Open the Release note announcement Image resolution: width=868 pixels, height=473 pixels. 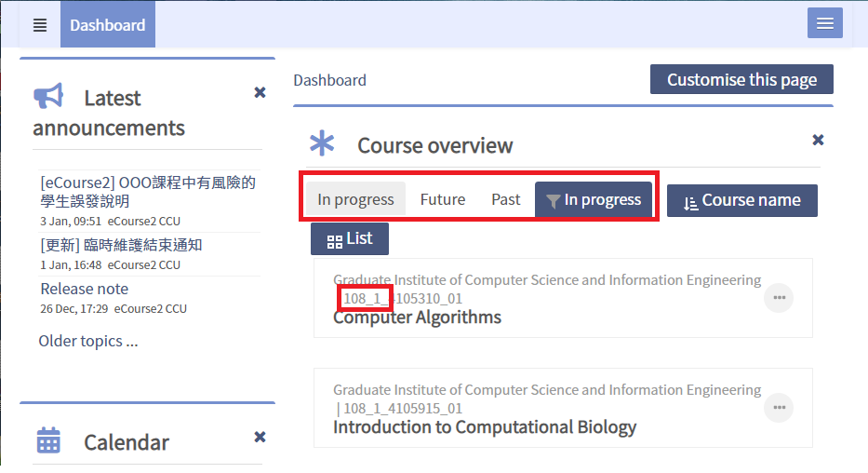coord(85,289)
